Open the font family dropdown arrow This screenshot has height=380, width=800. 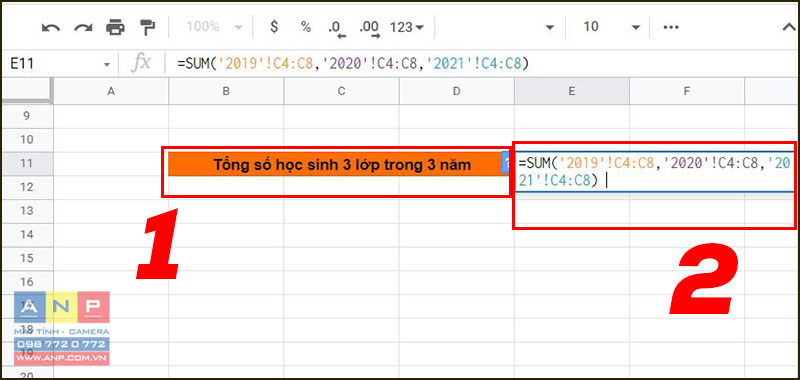click(x=549, y=27)
